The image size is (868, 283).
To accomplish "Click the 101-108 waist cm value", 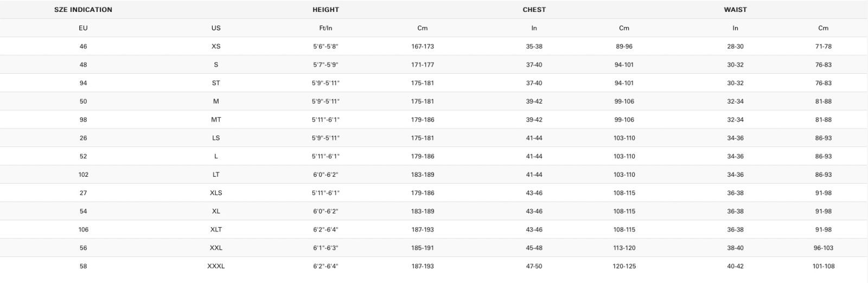I will tap(824, 266).
